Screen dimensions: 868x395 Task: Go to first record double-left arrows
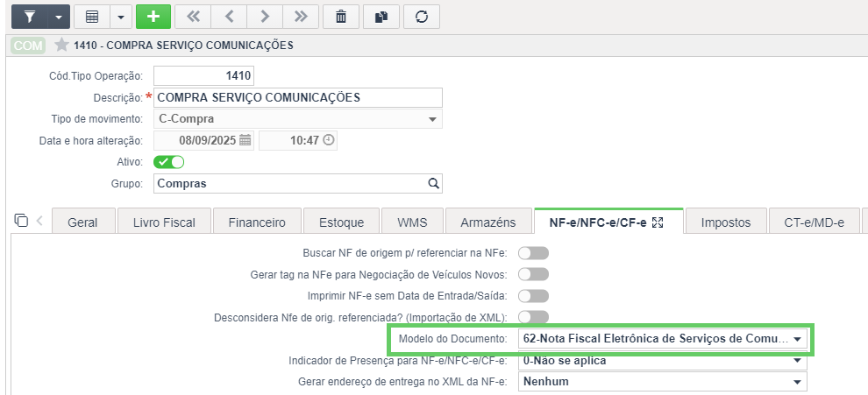[x=193, y=17]
